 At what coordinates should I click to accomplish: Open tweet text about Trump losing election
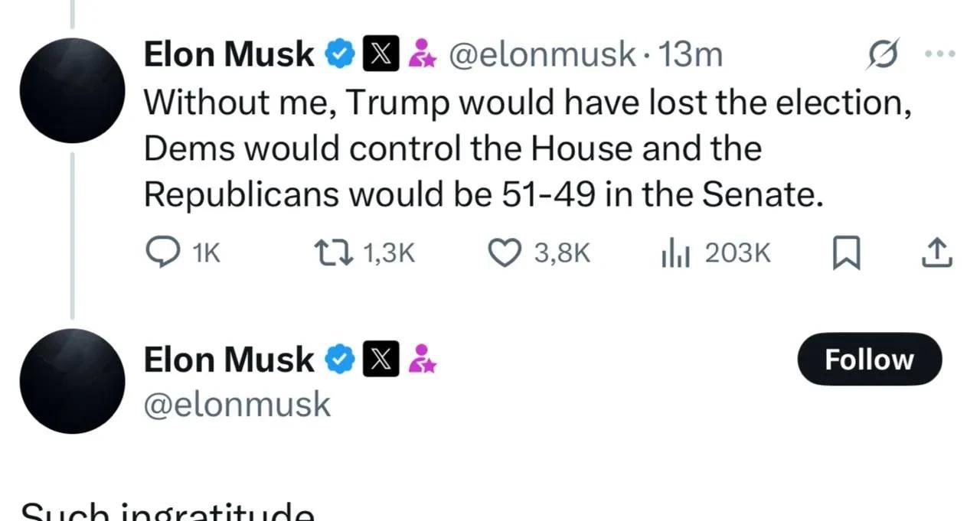[528, 149]
